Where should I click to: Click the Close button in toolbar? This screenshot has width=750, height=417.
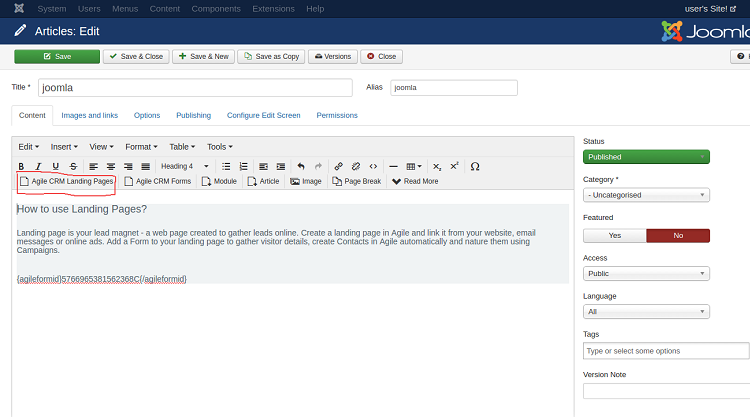point(381,56)
